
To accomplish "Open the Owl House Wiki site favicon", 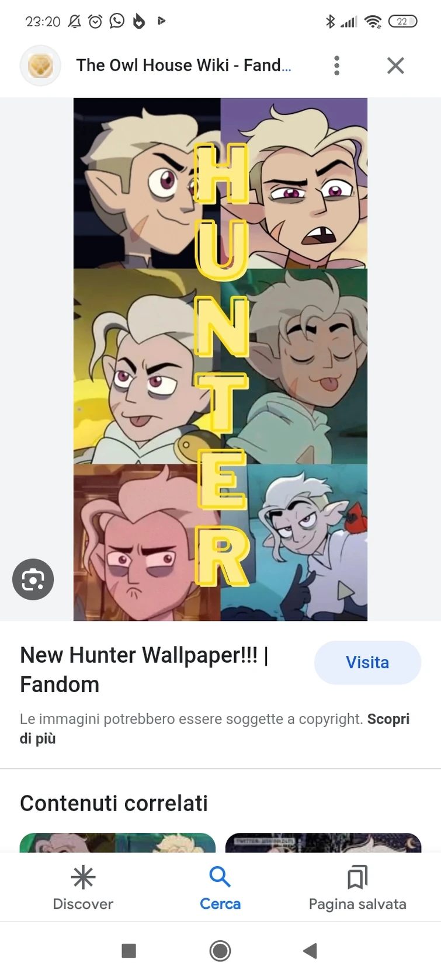I will [x=40, y=65].
